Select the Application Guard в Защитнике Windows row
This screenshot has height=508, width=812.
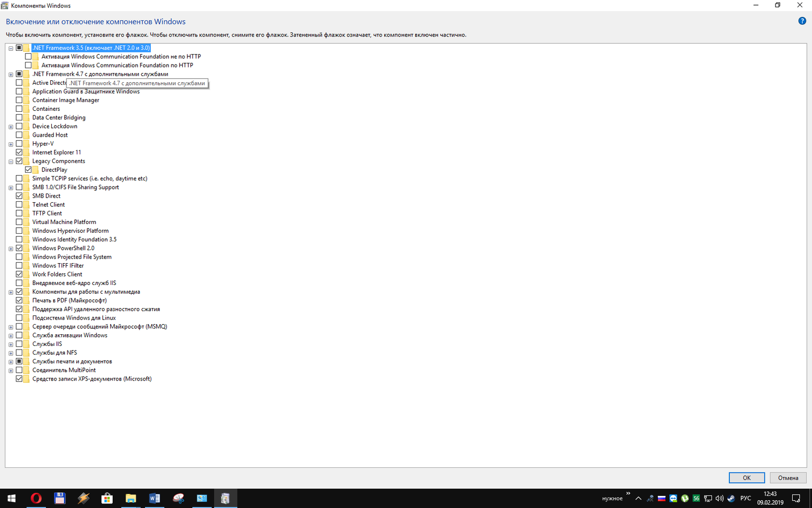(x=86, y=91)
